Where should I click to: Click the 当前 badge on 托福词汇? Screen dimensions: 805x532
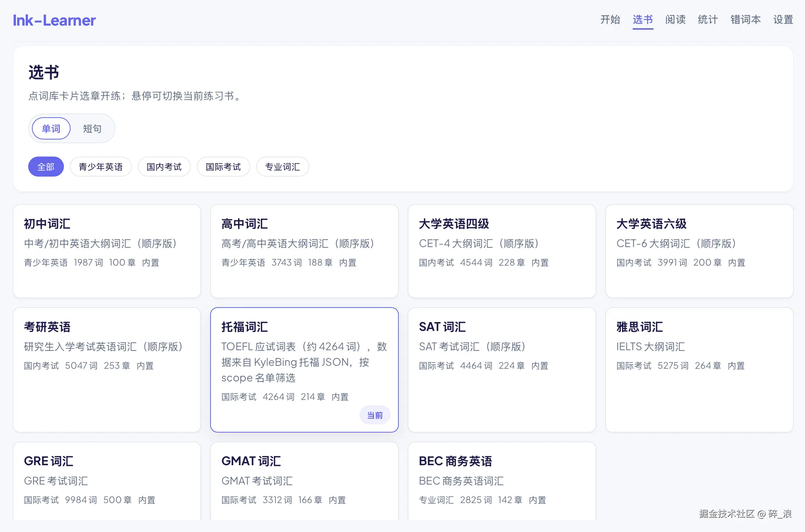click(x=375, y=415)
